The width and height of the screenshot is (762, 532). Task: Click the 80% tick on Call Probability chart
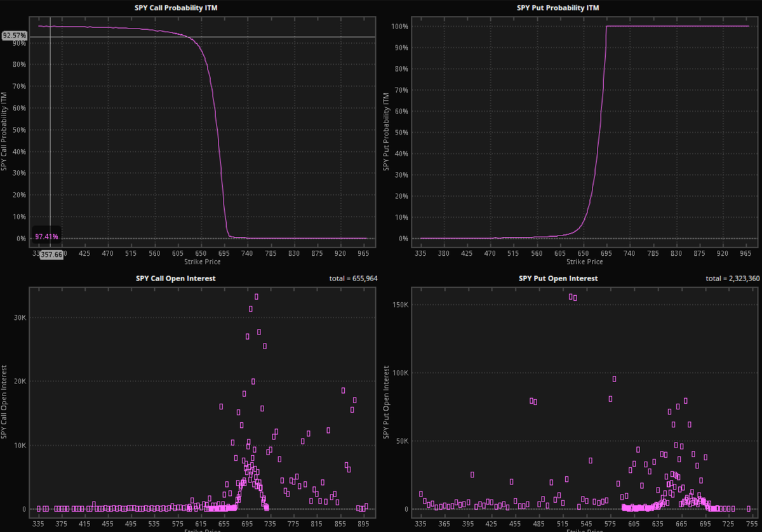tap(20, 65)
